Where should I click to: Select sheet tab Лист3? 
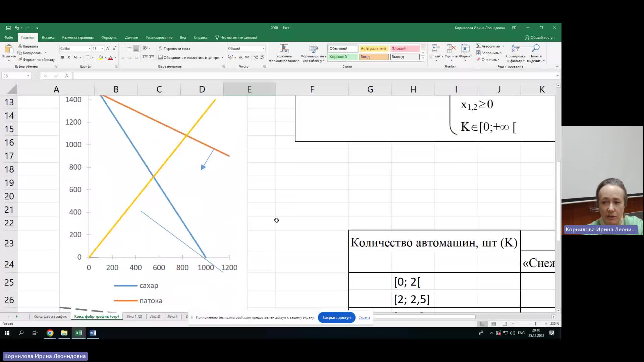(155, 316)
